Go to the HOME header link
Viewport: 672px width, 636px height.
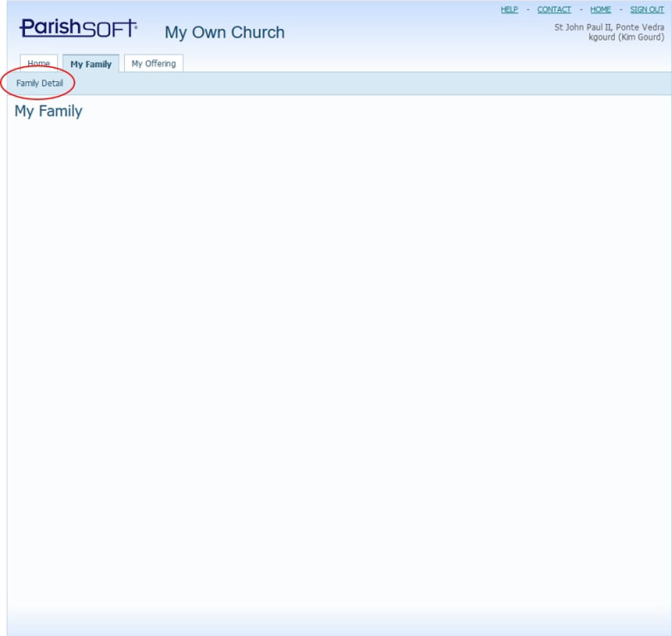tap(600, 10)
